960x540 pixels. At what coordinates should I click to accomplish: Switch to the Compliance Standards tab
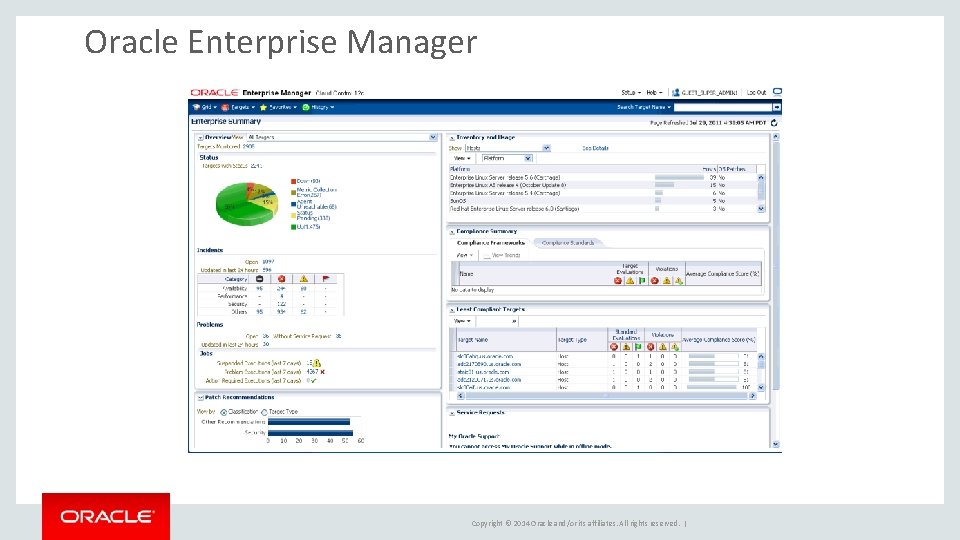coord(568,243)
